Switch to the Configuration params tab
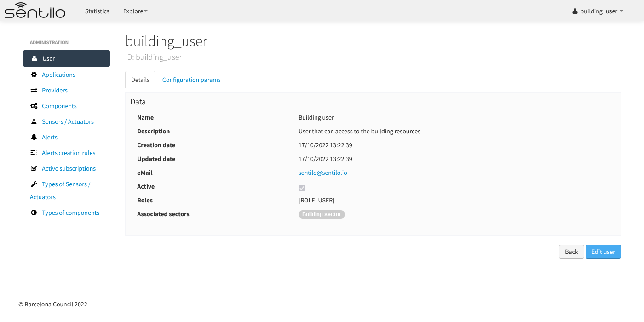 pos(191,80)
